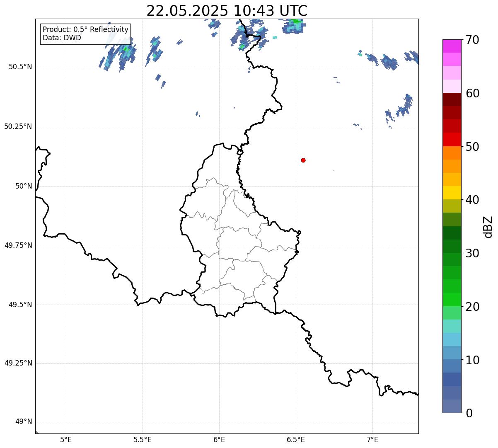The height and width of the screenshot is (448, 498).
Task: Click the red station marker dot
Action: [303, 160]
